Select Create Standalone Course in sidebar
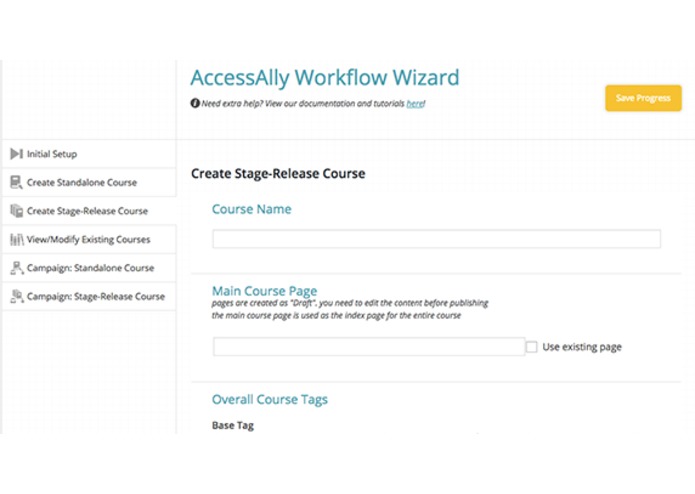Viewport: 695px width, 494px height. pos(89,182)
